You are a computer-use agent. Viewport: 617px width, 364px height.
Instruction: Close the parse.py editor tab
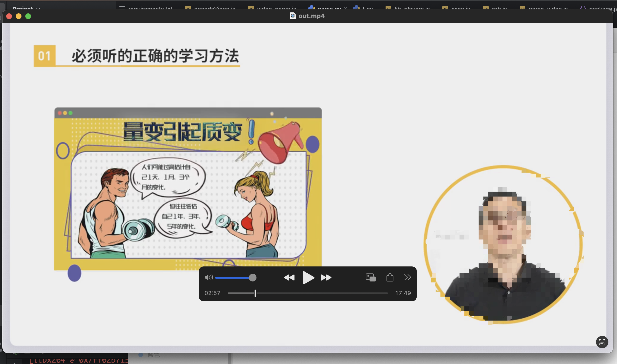345,8
